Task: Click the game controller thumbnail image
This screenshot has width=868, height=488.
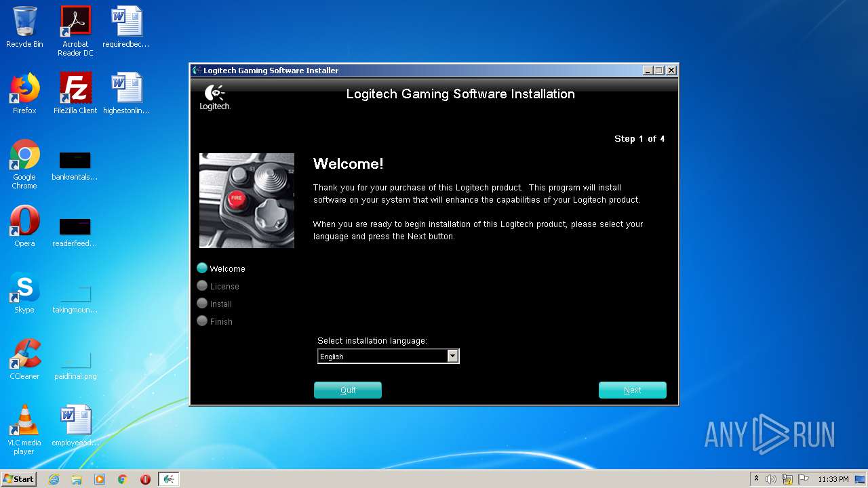Action: (247, 201)
